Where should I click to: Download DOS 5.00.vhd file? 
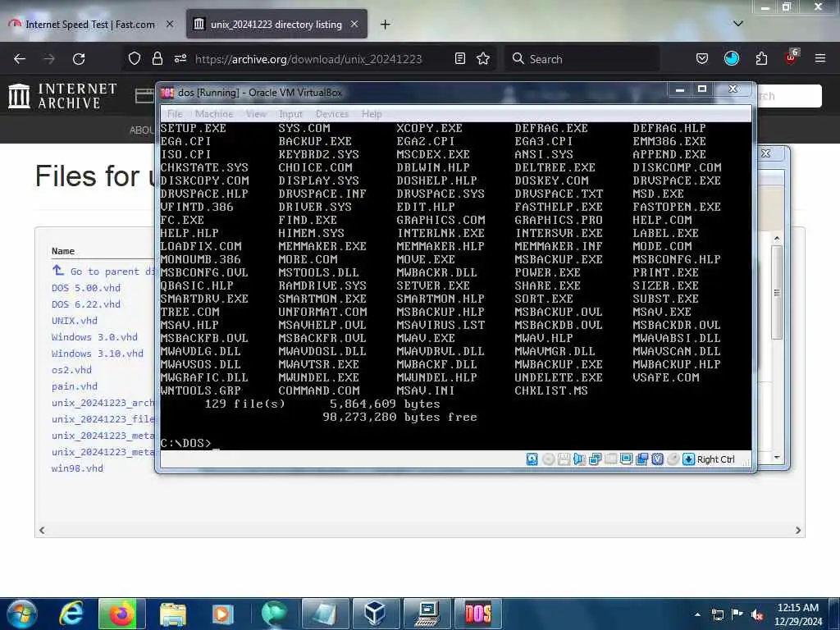point(85,288)
